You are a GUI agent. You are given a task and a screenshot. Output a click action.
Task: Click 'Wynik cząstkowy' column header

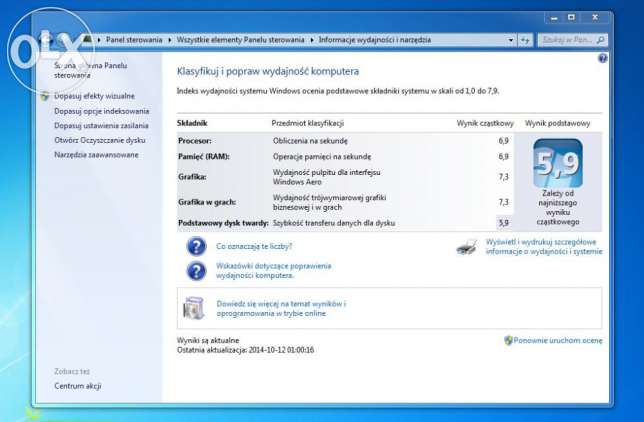485,123
